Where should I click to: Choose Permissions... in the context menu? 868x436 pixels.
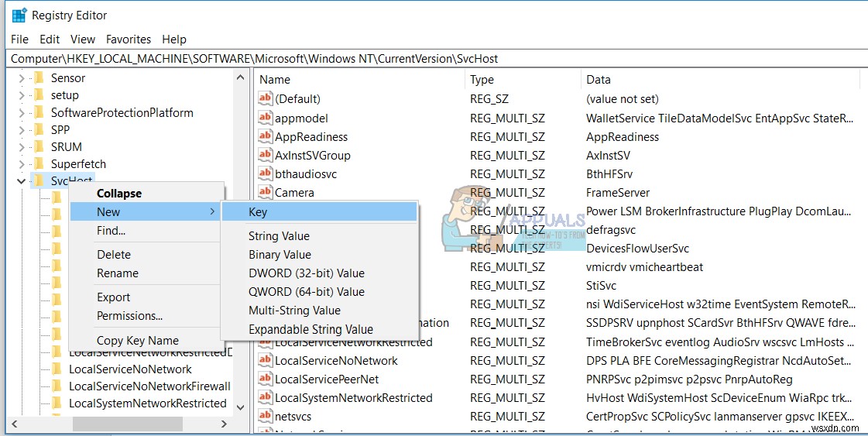click(x=145, y=316)
